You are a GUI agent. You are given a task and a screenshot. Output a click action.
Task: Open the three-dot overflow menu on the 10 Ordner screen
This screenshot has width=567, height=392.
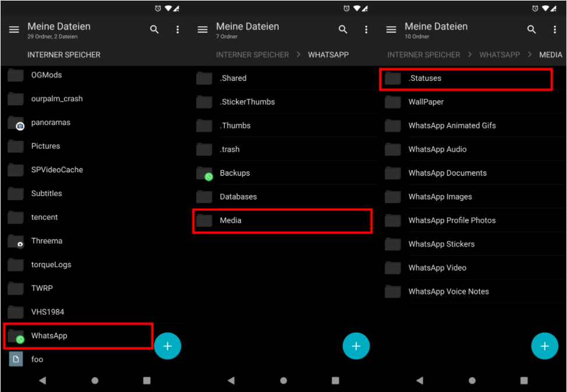tap(555, 30)
